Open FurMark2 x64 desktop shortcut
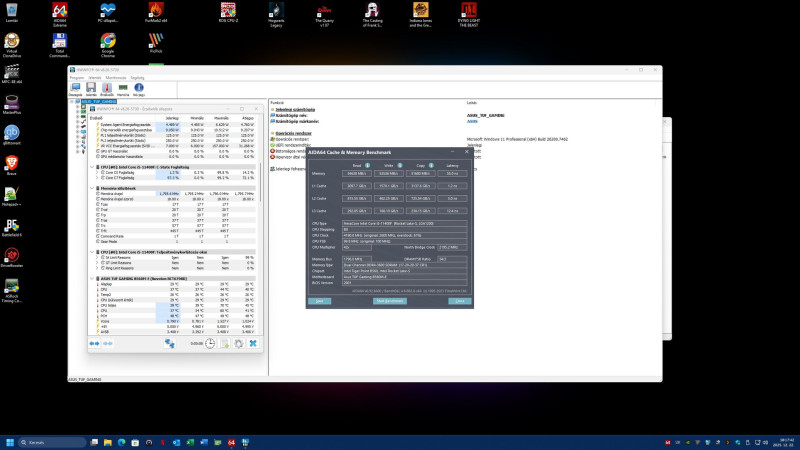800x450 pixels. click(x=156, y=13)
